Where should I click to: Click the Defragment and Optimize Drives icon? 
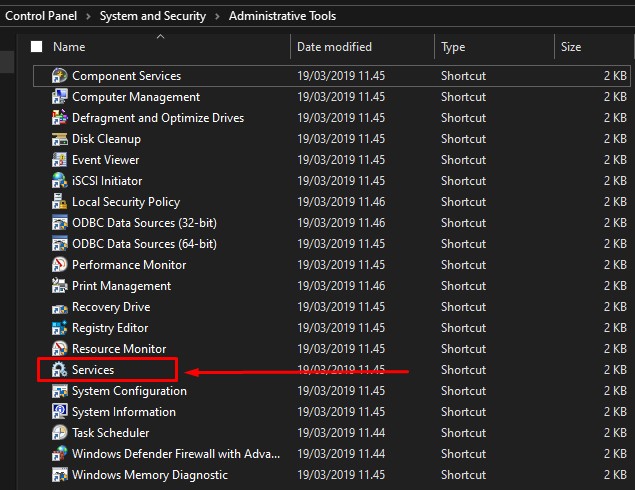click(60, 118)
